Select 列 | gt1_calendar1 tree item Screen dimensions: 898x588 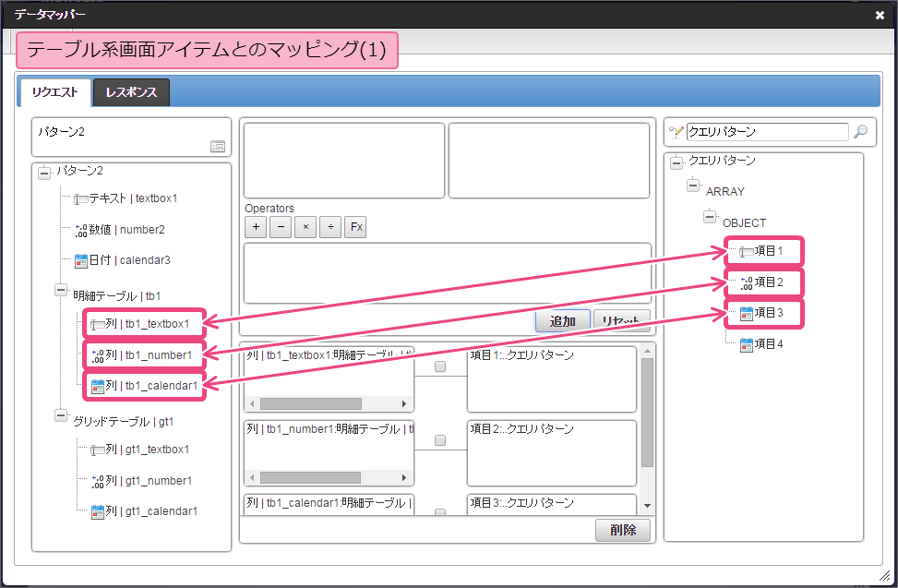click(151, 512)
